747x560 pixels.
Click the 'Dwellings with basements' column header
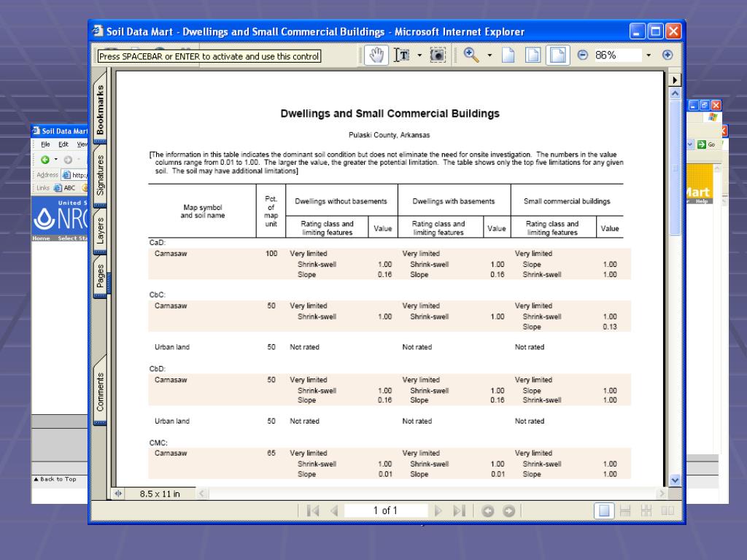pos(454,201)
